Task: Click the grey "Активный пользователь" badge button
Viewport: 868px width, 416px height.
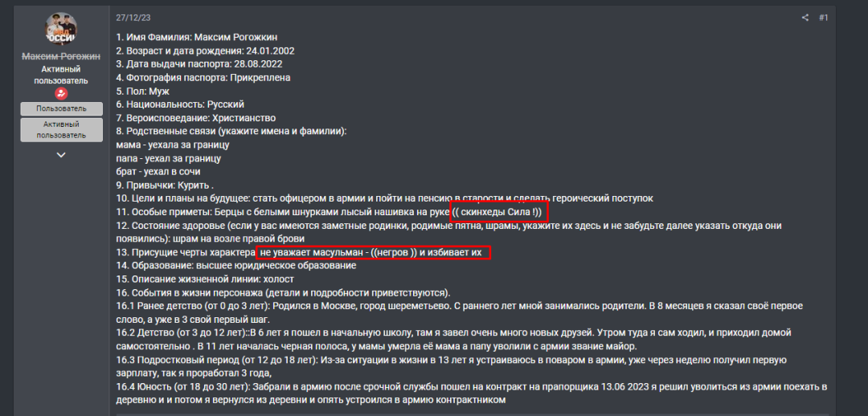Action: tap(61, 129)
